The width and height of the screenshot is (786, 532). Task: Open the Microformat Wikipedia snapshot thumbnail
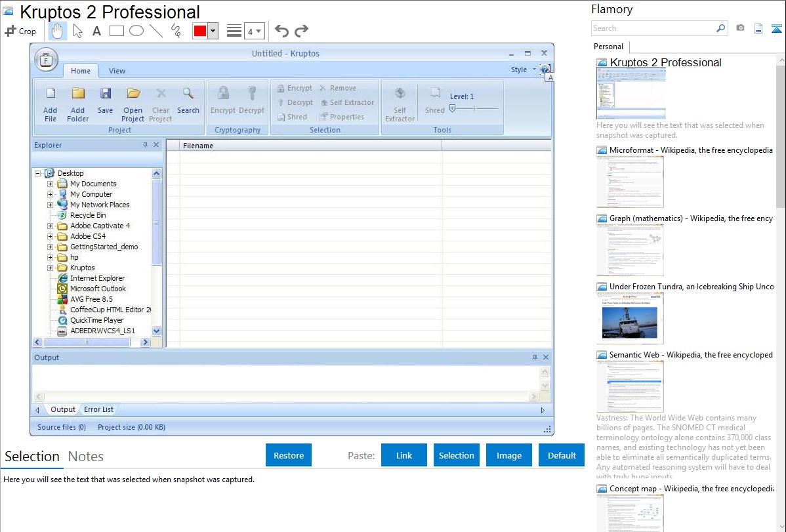630,182
